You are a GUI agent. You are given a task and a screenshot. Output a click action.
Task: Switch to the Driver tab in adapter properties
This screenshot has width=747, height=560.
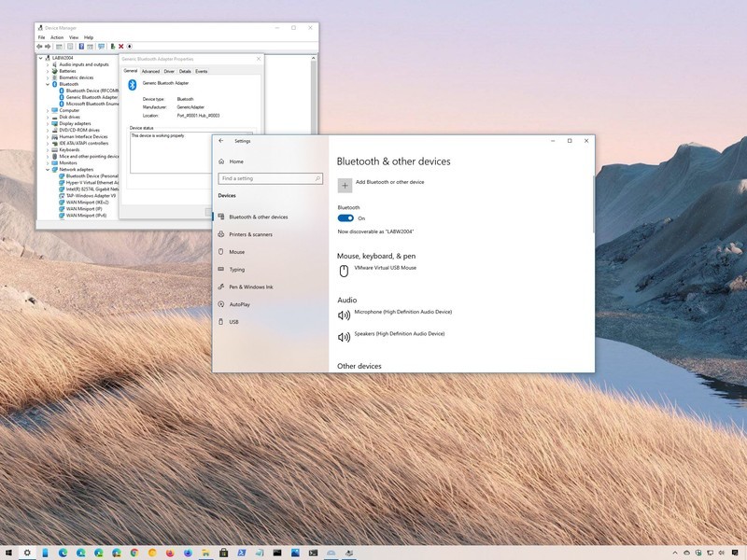pos(169,72)
